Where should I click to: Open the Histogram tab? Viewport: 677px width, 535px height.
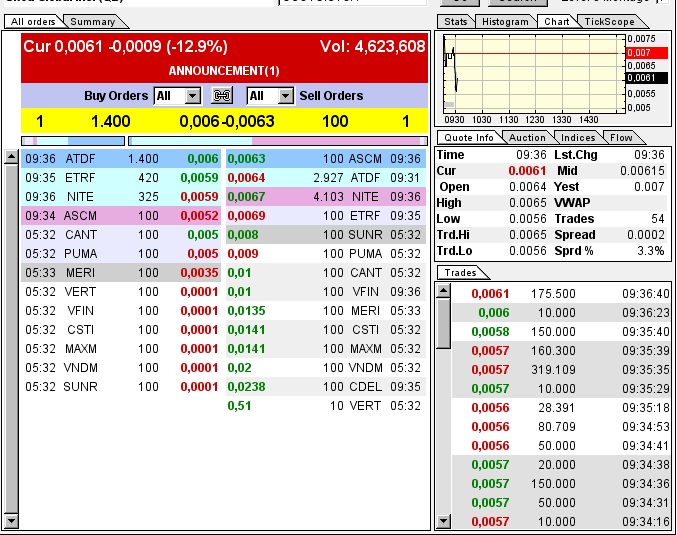[504, 21]
